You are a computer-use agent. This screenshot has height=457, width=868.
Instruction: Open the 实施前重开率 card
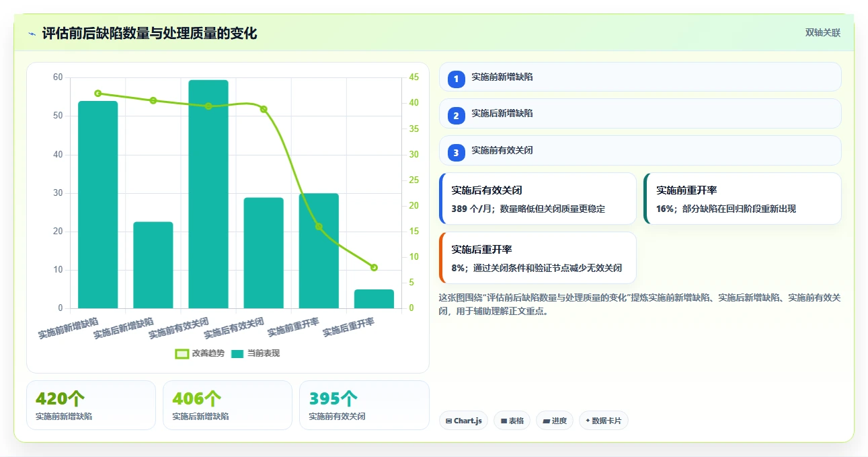742,199
